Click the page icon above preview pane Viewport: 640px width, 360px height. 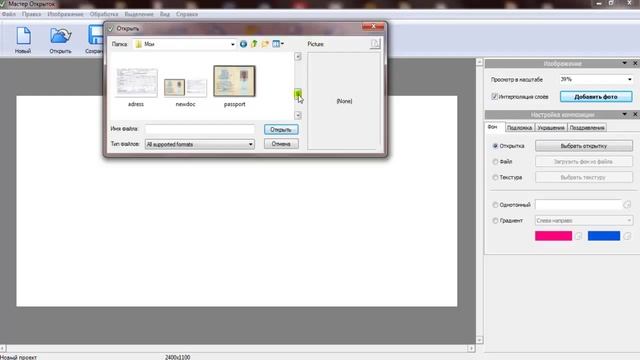(x=375, y=44)
